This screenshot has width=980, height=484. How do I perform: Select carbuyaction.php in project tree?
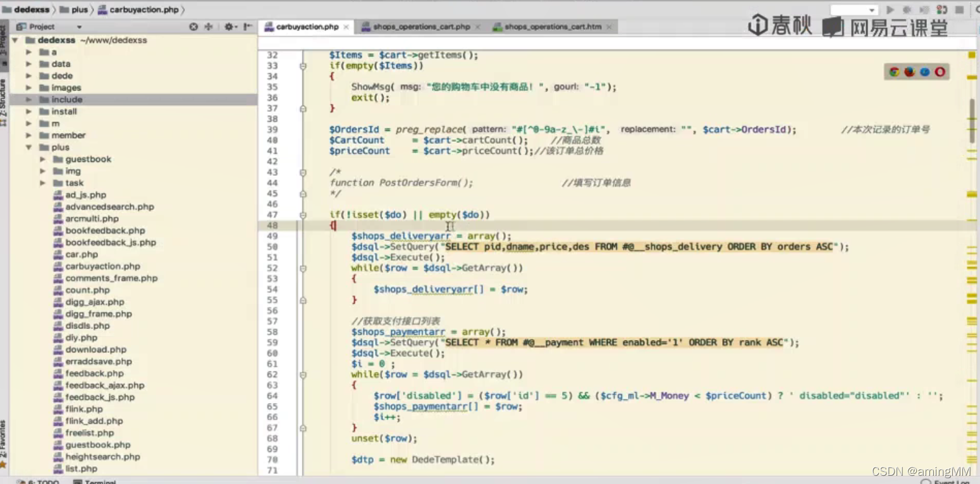103,266
